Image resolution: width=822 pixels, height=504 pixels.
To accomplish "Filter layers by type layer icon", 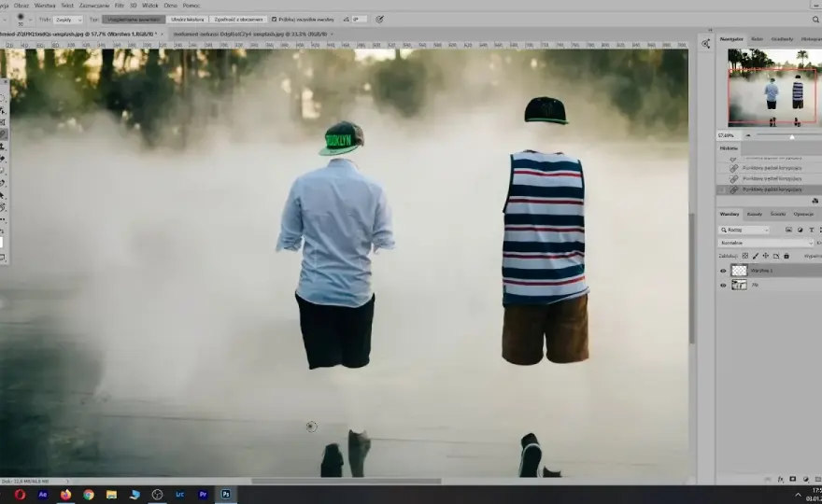I will point(812,230).
